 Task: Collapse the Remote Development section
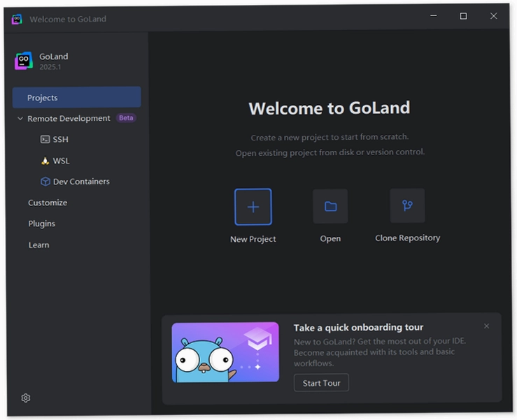click(x=20, y=119)
